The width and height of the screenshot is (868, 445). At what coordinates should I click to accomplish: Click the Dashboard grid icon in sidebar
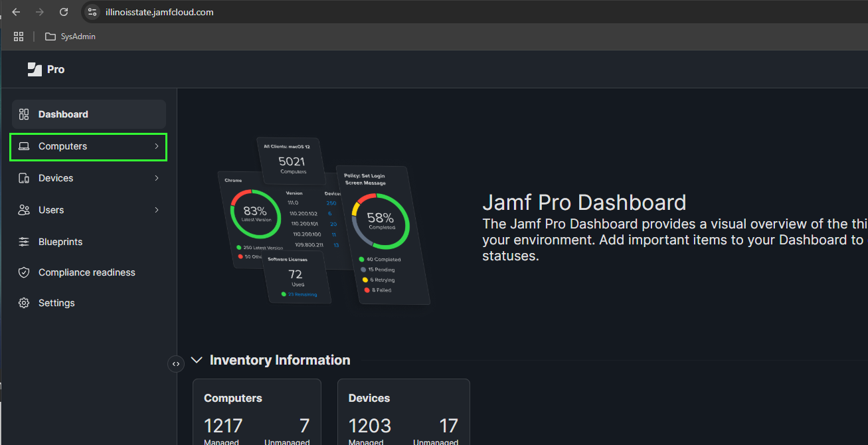point(24,114)
